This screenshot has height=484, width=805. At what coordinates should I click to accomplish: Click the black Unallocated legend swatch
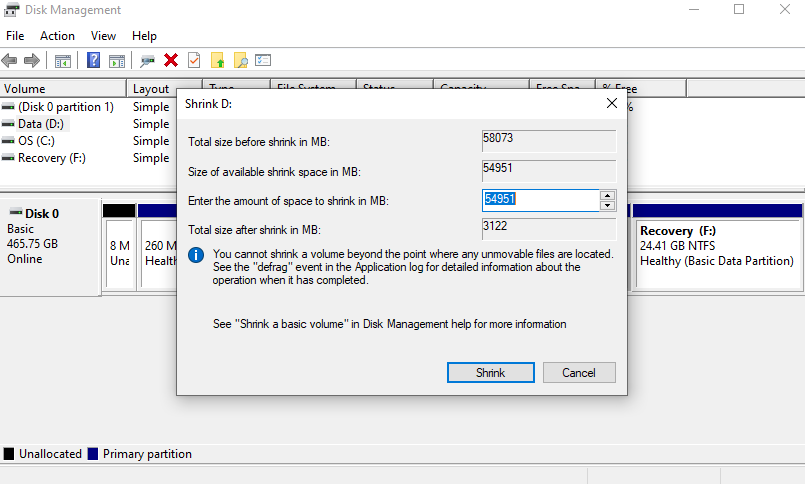(9, 454)
